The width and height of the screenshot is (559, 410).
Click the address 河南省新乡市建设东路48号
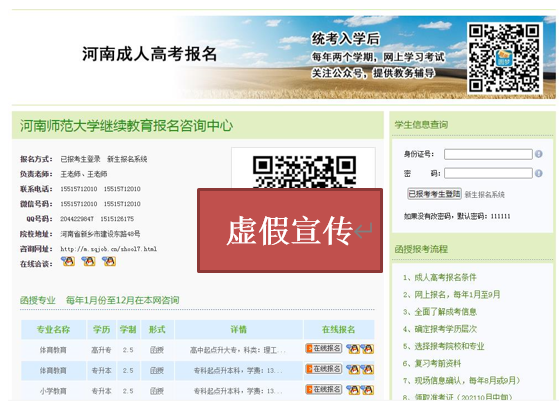(x=100, y=234)
